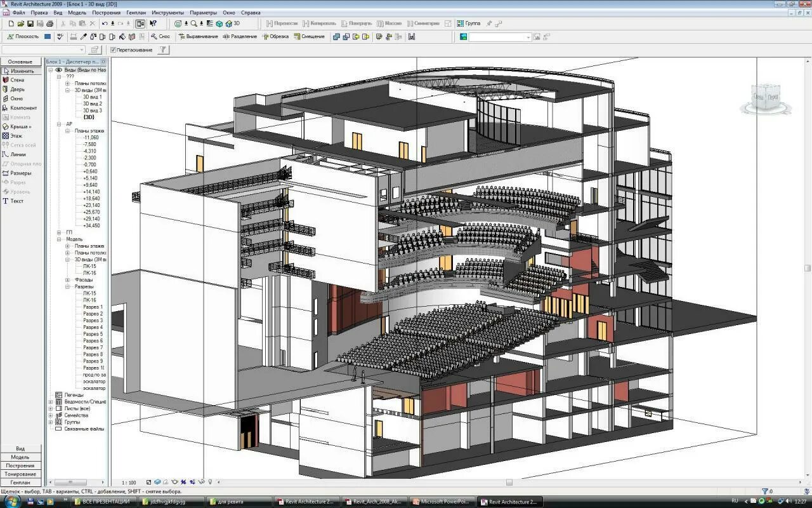The height and width of the screenshot is (508, 812).
Task: Expand the Листы (все) node
Action: tap(51, 408)
